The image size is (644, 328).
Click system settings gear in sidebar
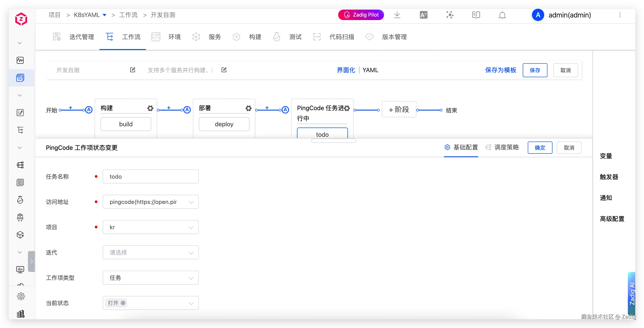(21, 296)
